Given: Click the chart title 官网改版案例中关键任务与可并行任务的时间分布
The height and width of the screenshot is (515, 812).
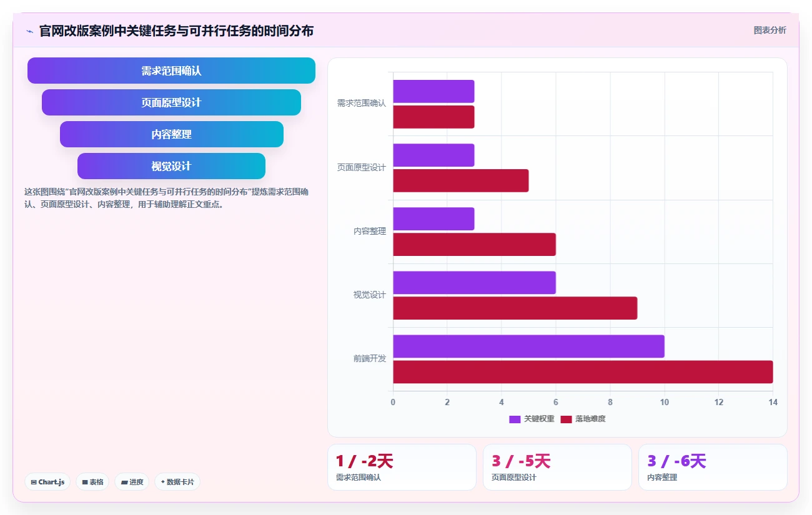Looking at the screenshot, I should 176,31.
